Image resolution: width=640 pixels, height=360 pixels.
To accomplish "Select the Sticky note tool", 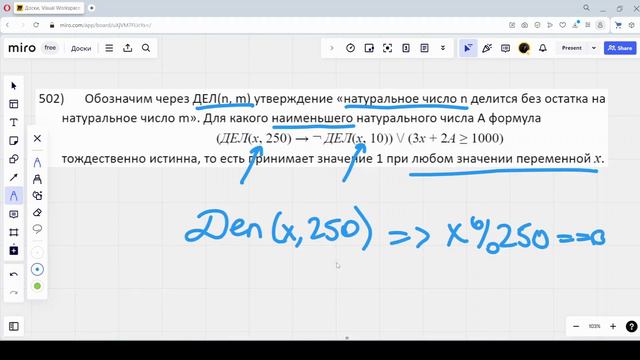I will coord(13,141).
